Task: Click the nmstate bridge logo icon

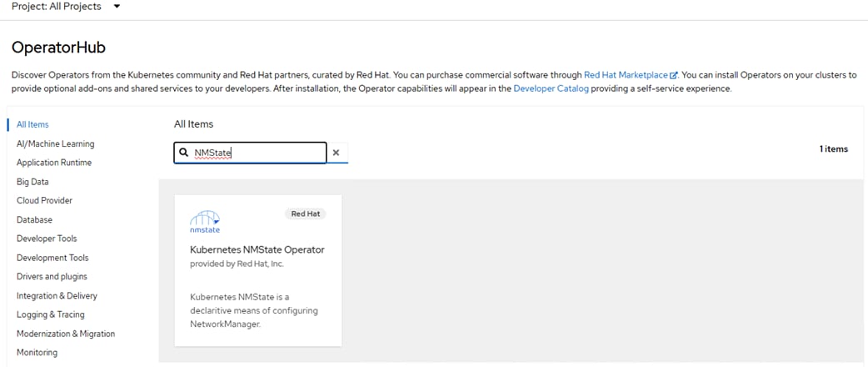Action: [205, 222]
